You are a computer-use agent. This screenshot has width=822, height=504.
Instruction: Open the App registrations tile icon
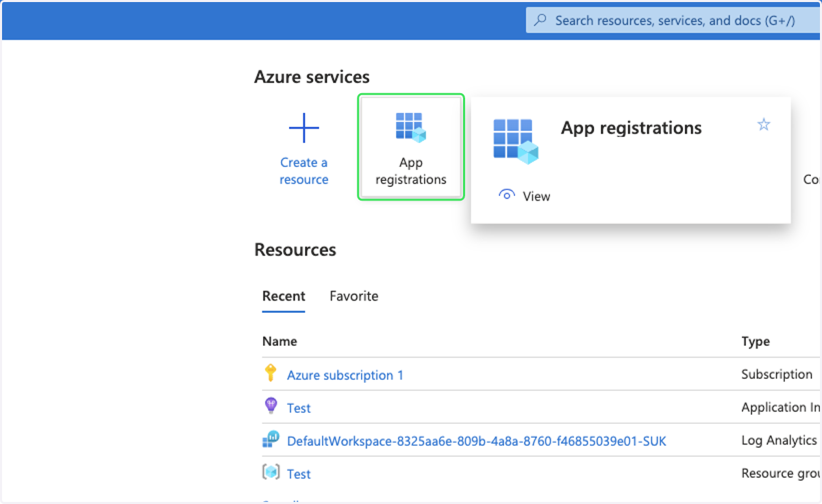click(x=411, y=127)
